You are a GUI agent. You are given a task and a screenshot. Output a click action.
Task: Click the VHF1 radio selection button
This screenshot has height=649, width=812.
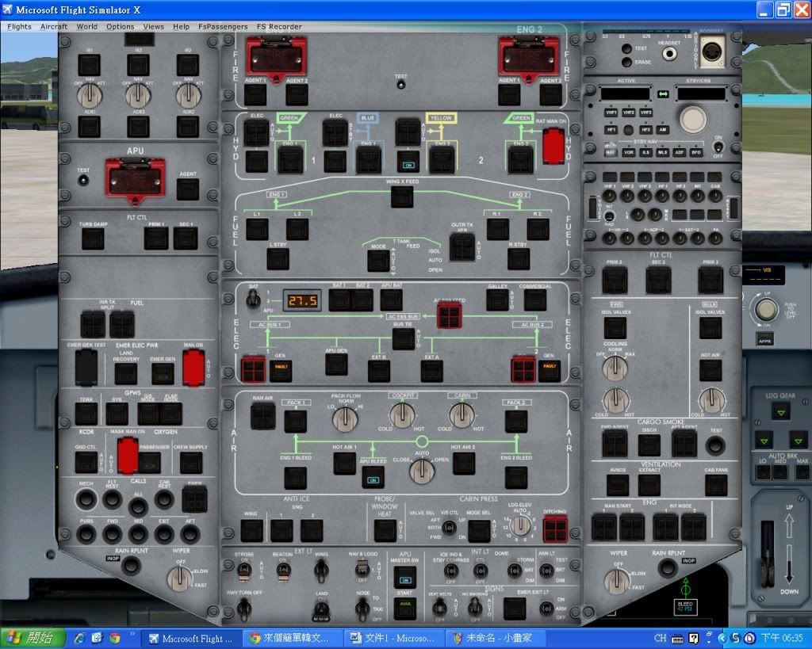(x=611, y=113)
